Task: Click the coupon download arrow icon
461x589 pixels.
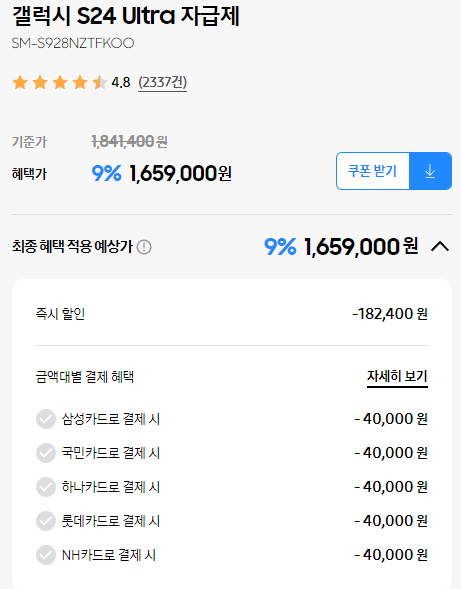Action: pos(430,171)
